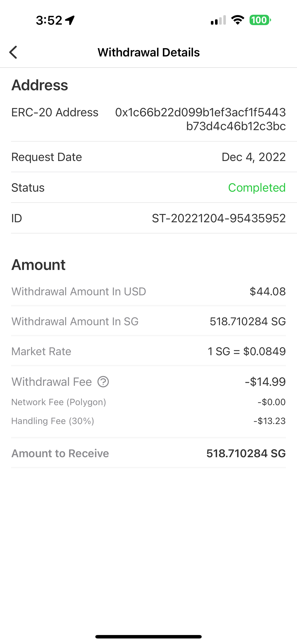This screenshot has width=297, height=644.
Task: Tap the back arrow chevron
Action: (13, 52)
